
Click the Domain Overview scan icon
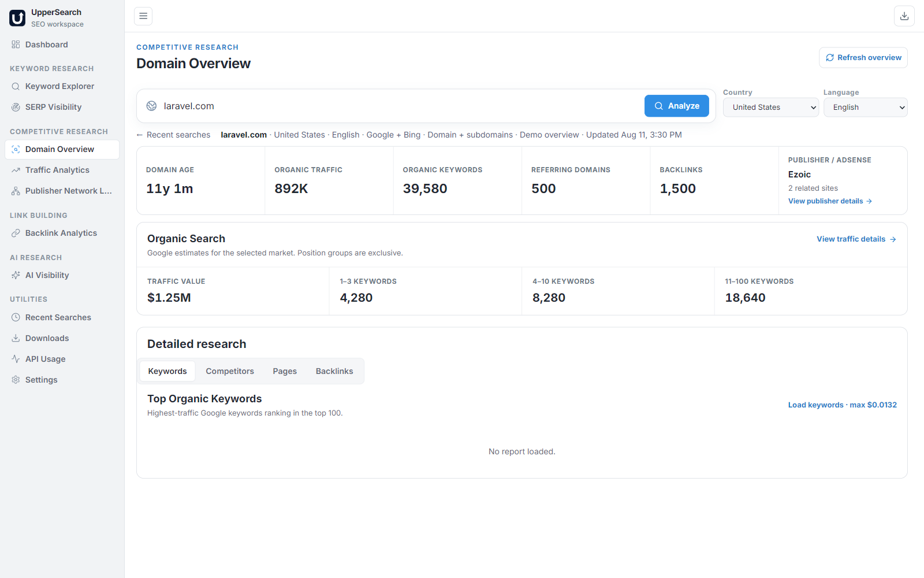(16, 149)
